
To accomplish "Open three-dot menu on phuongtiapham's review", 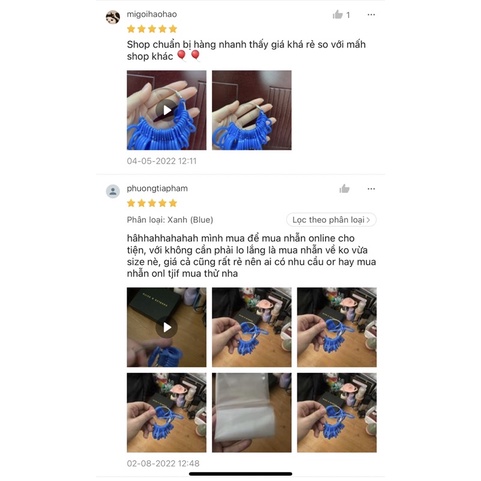I will coord(371,189).
